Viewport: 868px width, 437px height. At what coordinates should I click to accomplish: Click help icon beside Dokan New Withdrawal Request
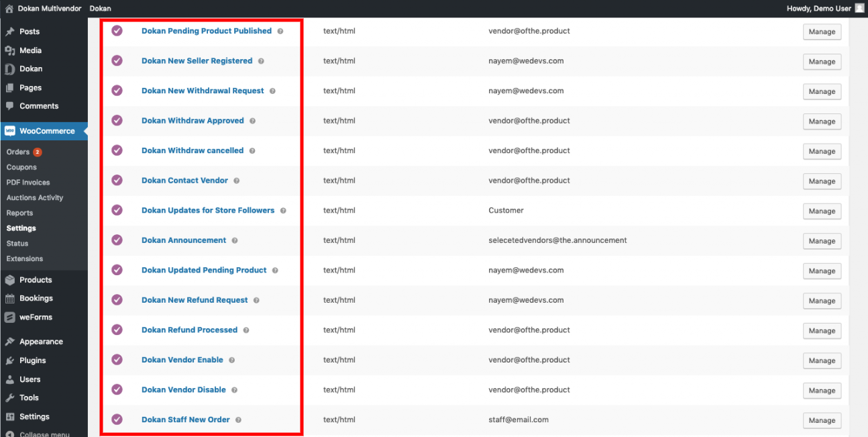coord(272,91)
